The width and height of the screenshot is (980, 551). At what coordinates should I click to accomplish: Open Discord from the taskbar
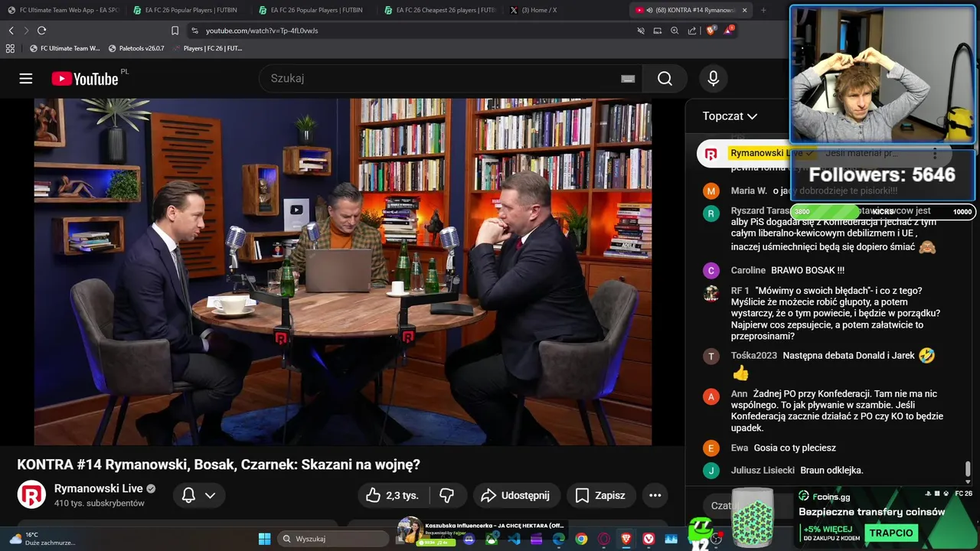point(469,539)
